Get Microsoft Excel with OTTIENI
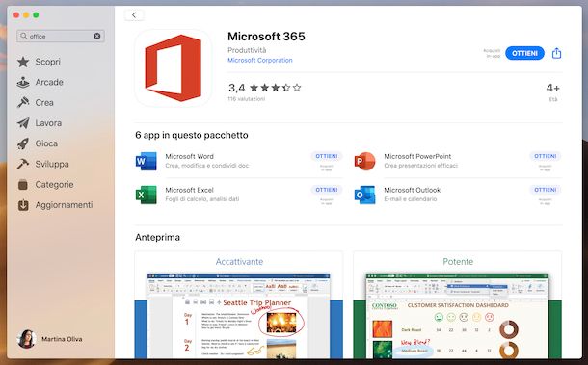Viewport: 588px width, 365px height. click(327, 190)
